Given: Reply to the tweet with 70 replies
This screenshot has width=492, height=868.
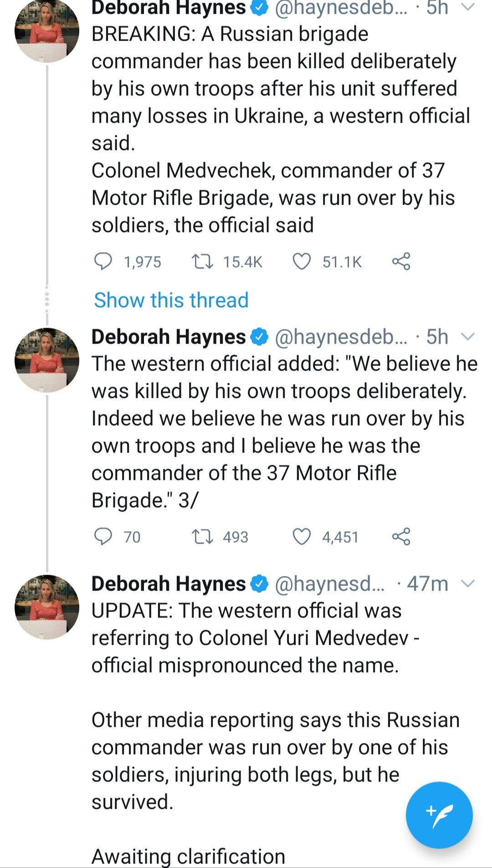Looking at the screenshot, I should click(x=103, y=537).
